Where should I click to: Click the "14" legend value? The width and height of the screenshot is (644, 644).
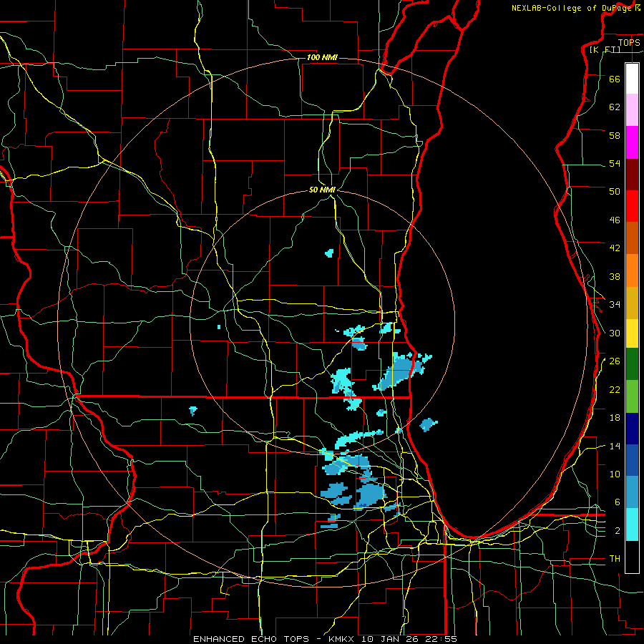coord(615,446)
